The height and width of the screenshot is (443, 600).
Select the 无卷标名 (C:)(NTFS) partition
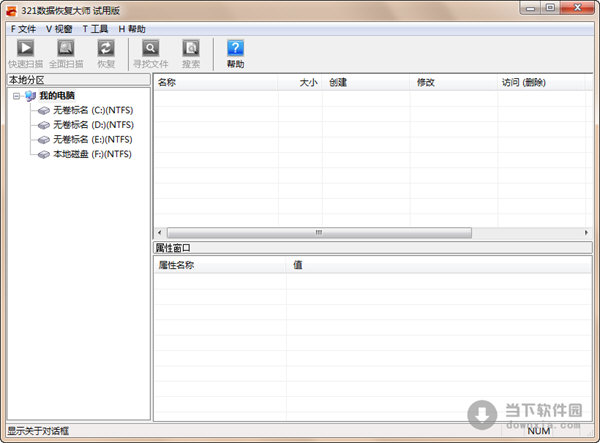coord(93,111)
